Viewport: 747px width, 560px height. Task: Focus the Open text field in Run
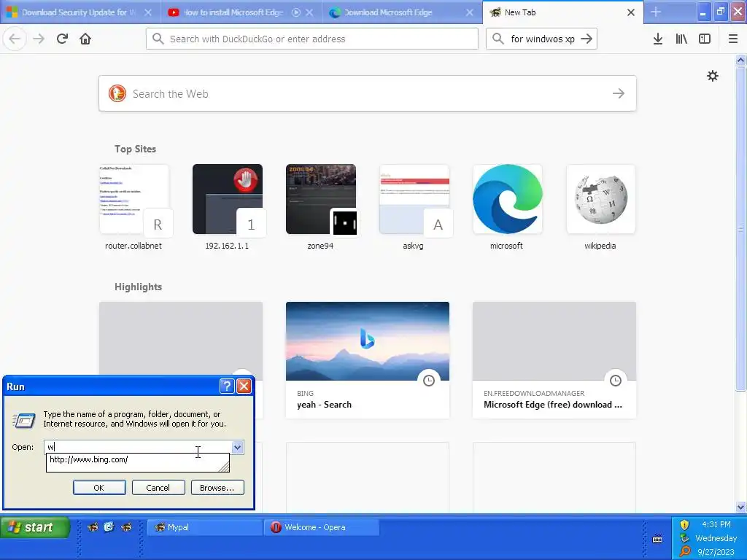138,447
